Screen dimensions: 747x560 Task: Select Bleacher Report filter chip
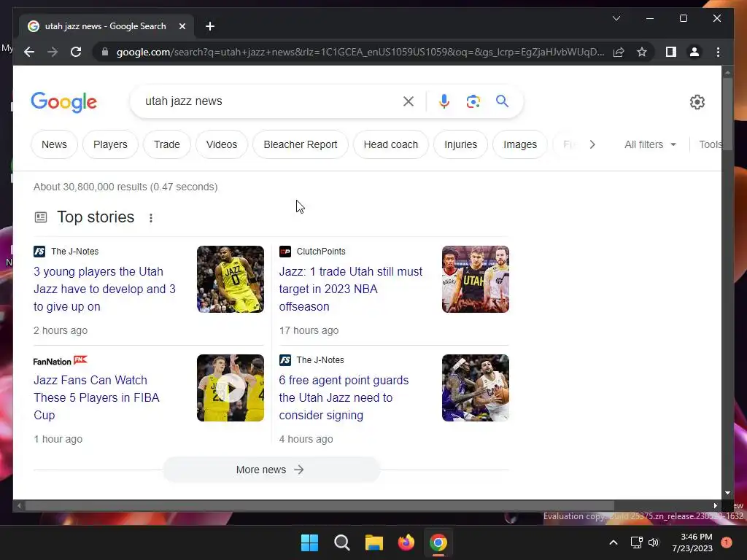(x=300, y=144)
